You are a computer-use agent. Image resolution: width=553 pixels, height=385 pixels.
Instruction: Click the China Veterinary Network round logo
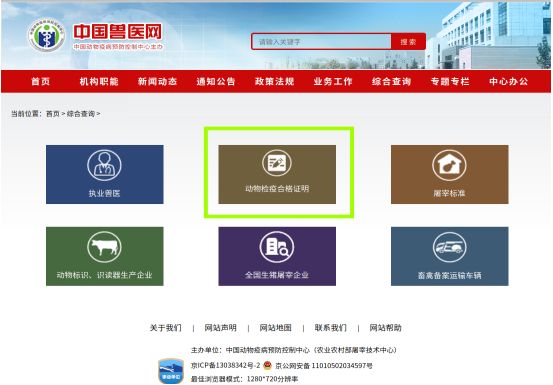[46, 35]
